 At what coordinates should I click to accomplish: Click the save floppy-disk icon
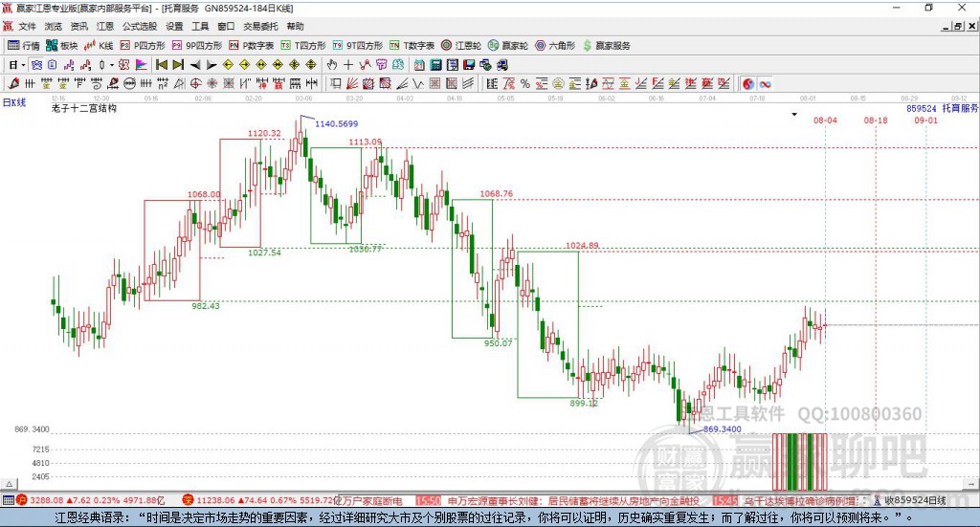click(x=469, y=64)
